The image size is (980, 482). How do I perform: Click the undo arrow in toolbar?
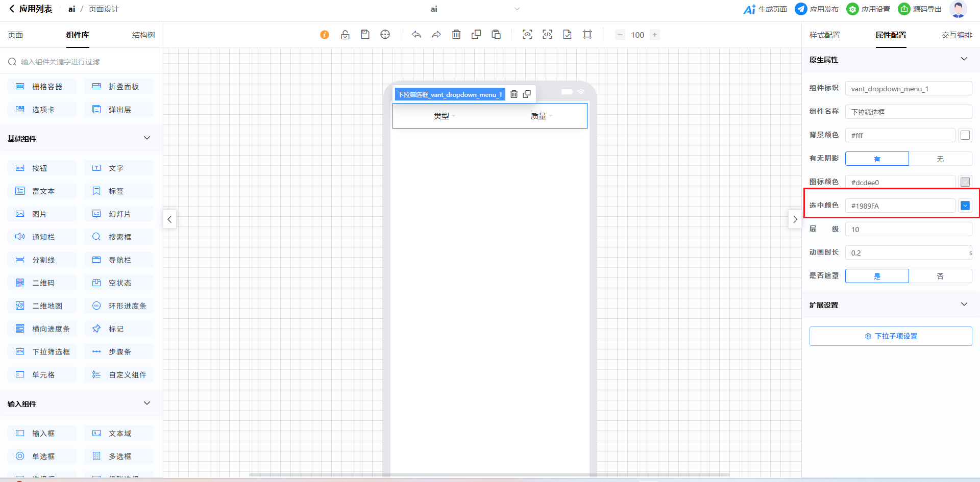(x=416, y=35)
